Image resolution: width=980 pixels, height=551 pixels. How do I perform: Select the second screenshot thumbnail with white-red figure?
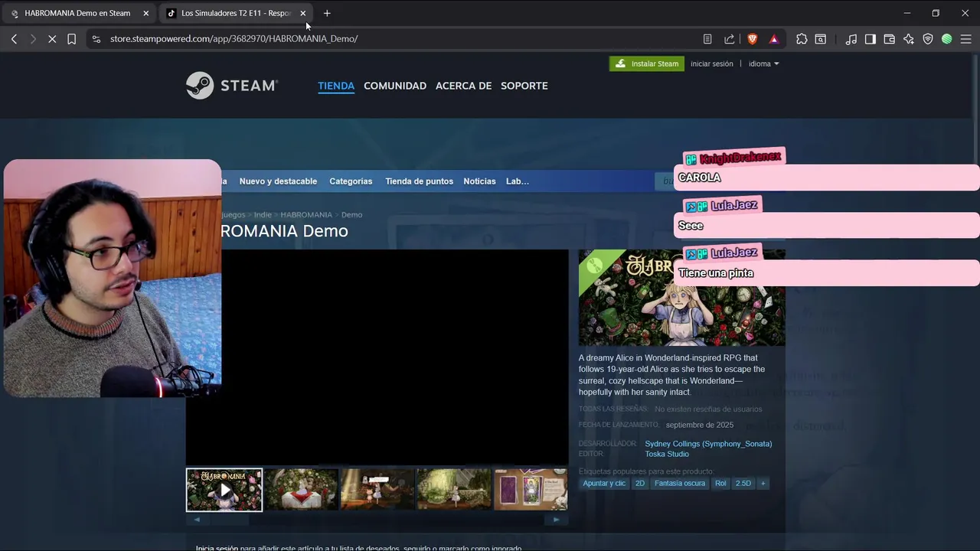301,490
